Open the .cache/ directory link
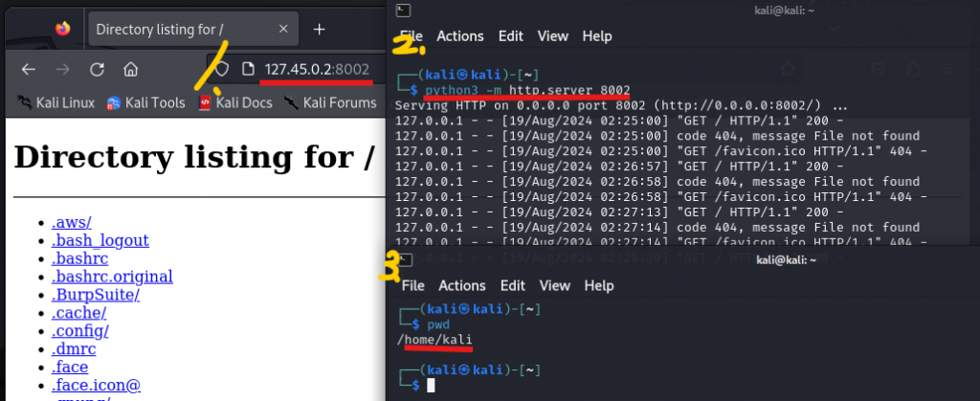Screen dimensions: 980x401 78,312
